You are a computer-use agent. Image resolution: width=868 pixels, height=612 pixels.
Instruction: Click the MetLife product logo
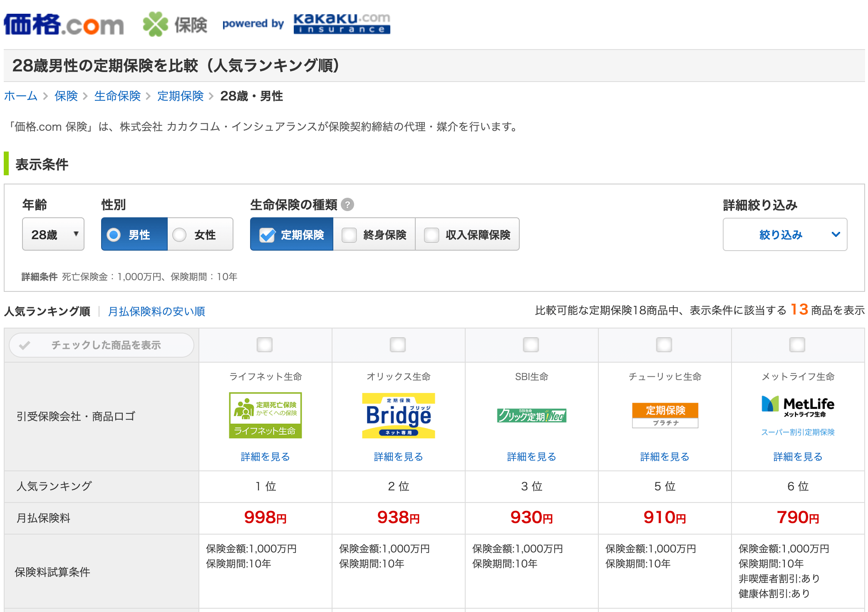coord(798,406)
